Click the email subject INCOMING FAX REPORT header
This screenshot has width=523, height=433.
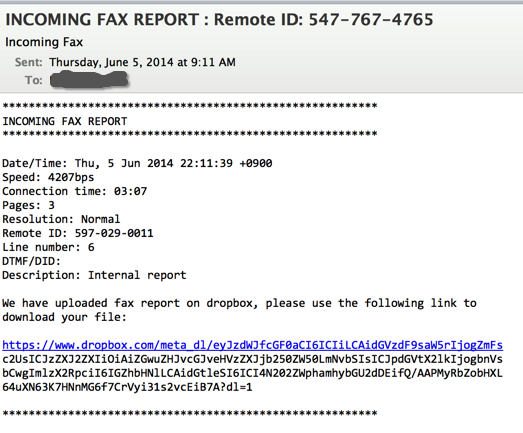point(219,19)
